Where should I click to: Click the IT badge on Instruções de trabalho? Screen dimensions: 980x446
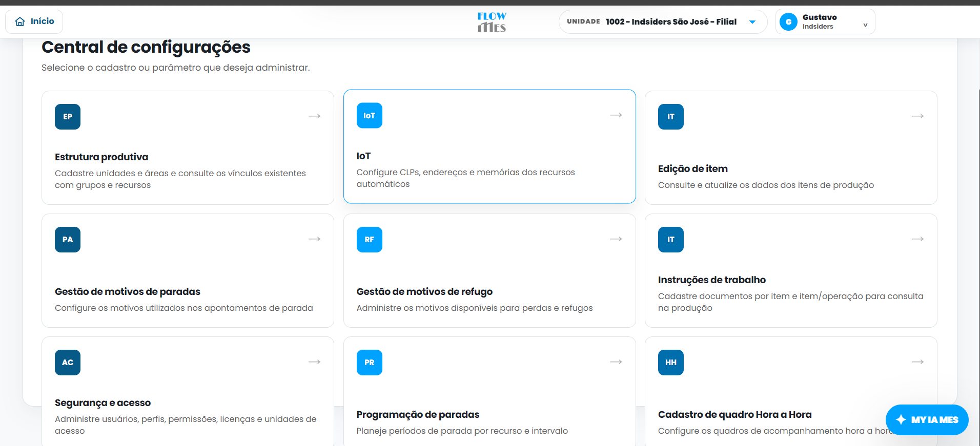(671, 240)
